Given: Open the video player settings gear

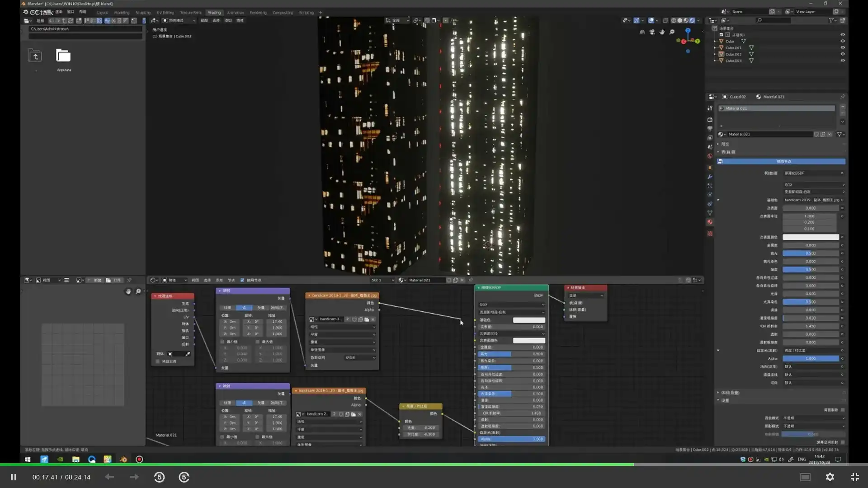Looking at the screenshot, I should tap(830, 477).
